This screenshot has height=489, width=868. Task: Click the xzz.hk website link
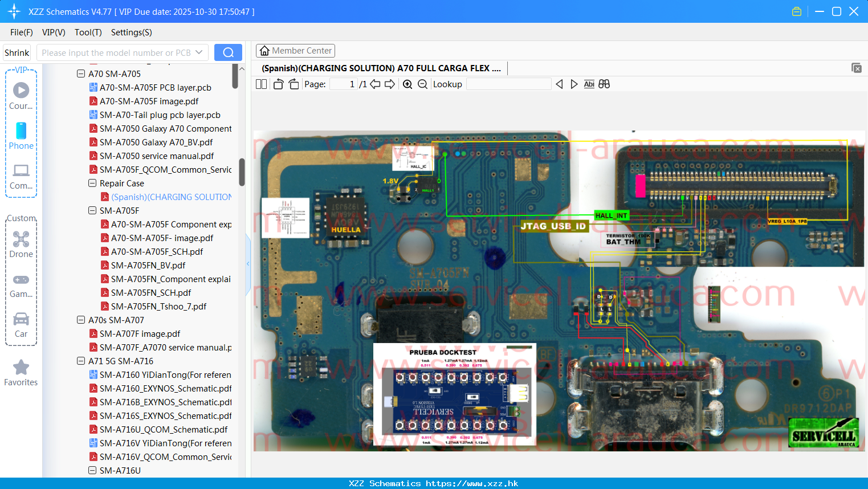[472, 483]
